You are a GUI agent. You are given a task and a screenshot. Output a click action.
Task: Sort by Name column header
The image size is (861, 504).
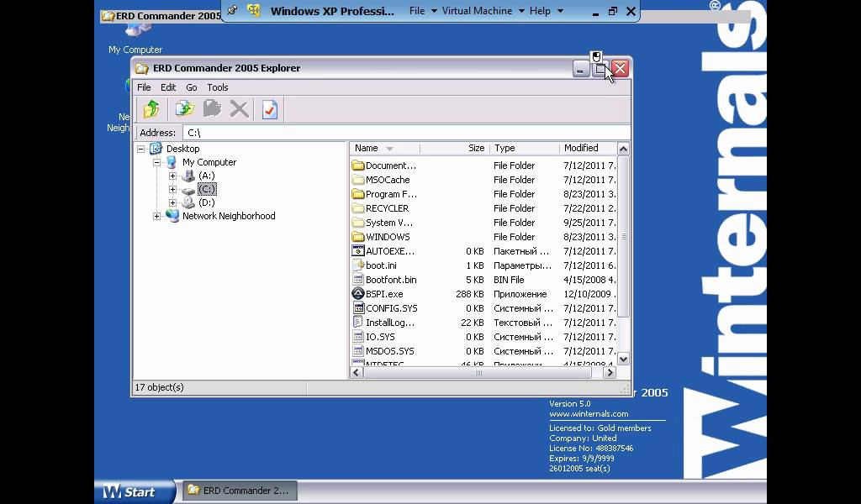click(384, 148)
